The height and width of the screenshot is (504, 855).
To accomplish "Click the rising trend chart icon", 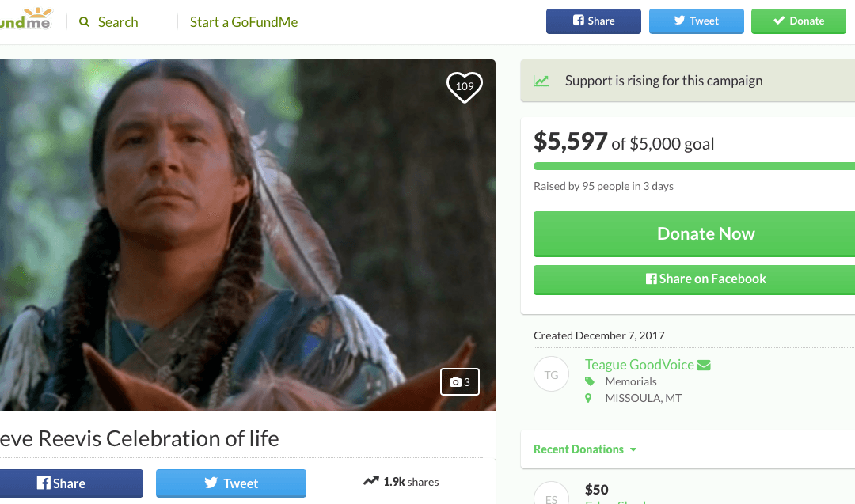I will (541, 81).
